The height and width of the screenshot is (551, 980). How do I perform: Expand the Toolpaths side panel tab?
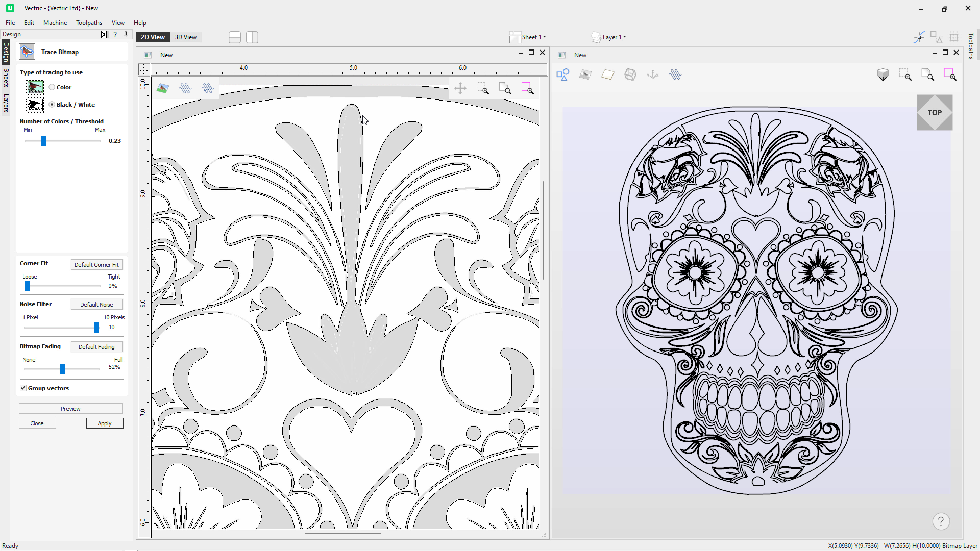(x=971, y=46)
